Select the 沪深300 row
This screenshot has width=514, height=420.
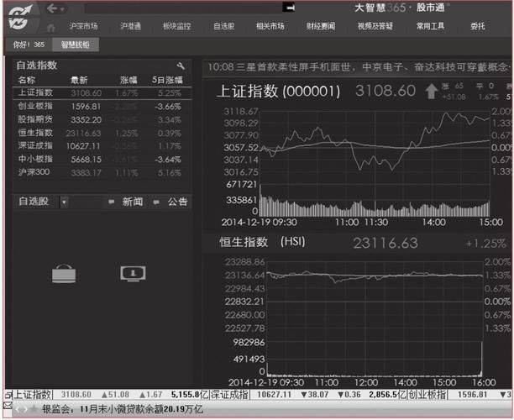point(102,172)
